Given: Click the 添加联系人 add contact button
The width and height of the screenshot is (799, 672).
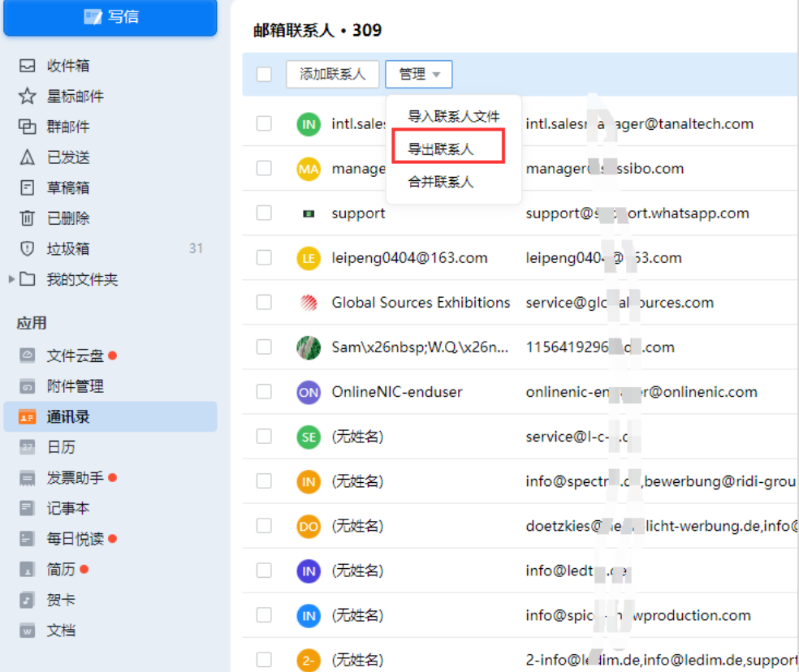Looking at the screenshot, I should click(332, 75).
